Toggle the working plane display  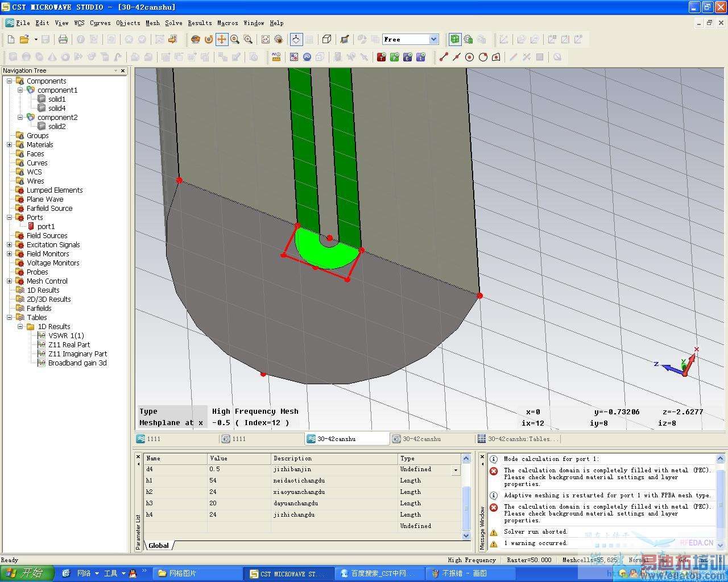tap(296, 39)
